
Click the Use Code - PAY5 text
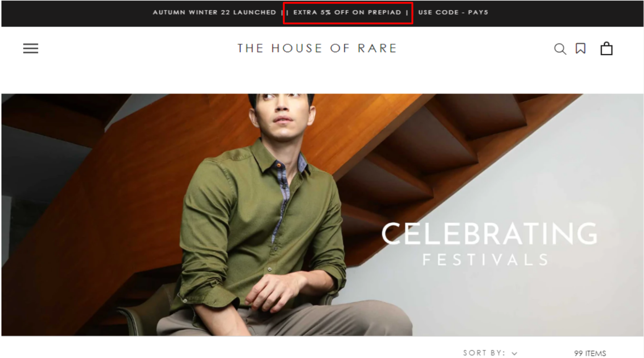pos(453,13)
